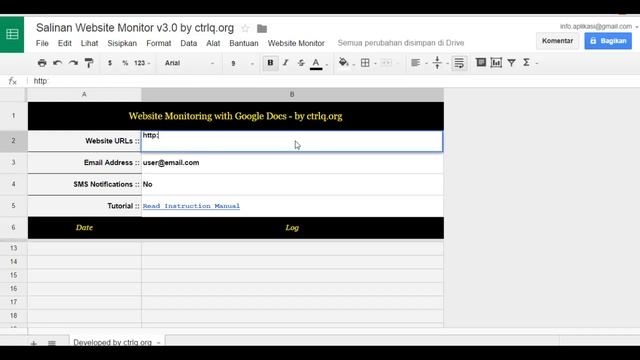Screen dimensions: 640x360
Task: Open the Borders tool
Action: 365,62
